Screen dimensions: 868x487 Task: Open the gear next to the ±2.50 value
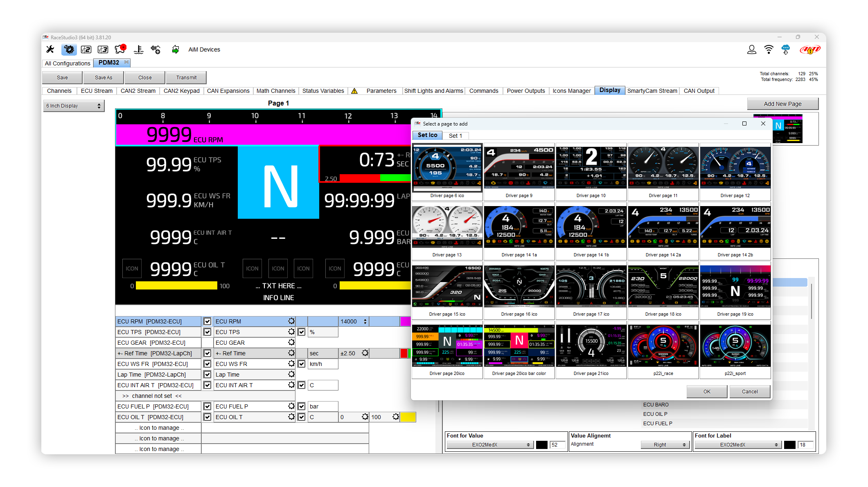pos(365,353)
